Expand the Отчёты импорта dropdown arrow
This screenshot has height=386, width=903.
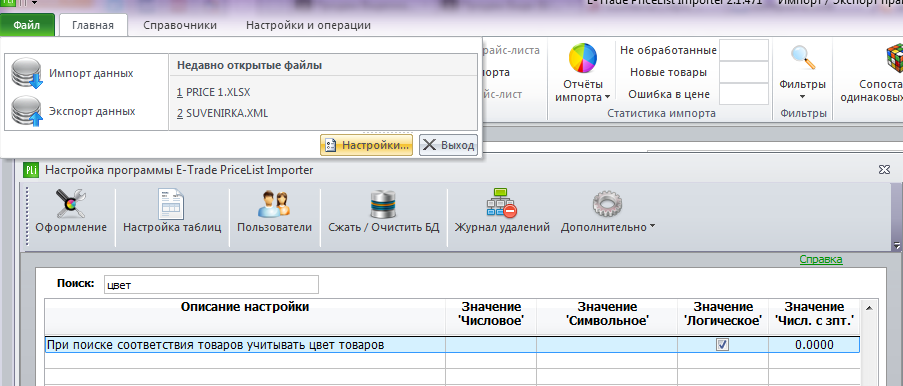(608, 97)
